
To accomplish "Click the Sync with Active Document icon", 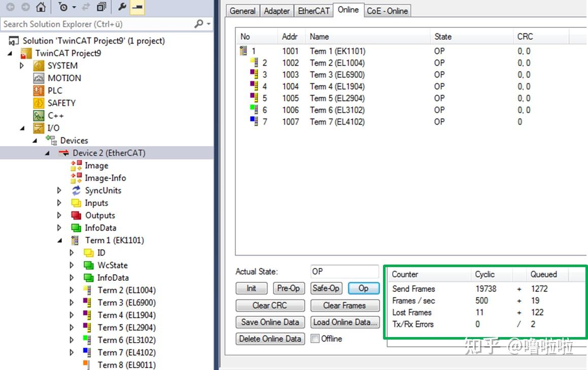I will [x=86, y=7].
